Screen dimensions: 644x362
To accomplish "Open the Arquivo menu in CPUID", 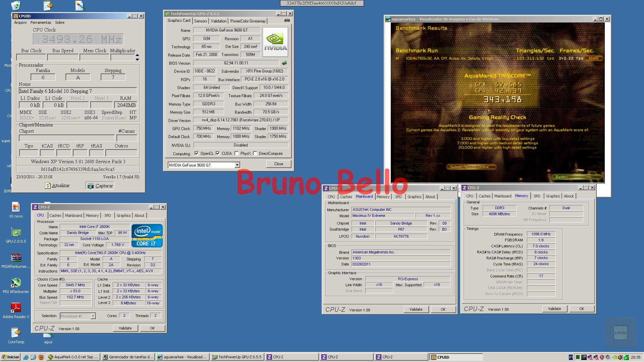I will (x=20, y=22).
